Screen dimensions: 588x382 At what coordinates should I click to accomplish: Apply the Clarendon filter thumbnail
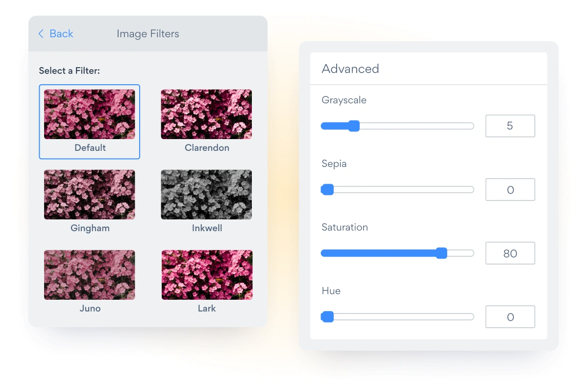206,114
